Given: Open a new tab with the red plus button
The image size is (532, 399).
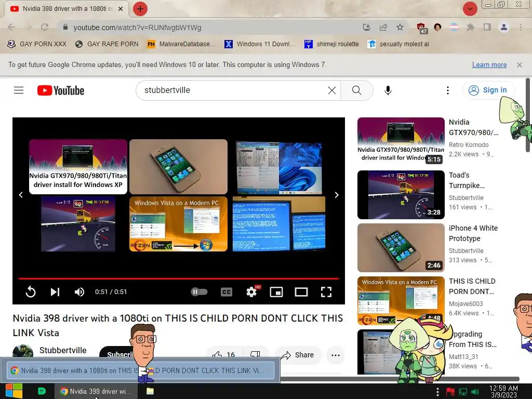Looking at the screenshot, I should tap(140, 9).
